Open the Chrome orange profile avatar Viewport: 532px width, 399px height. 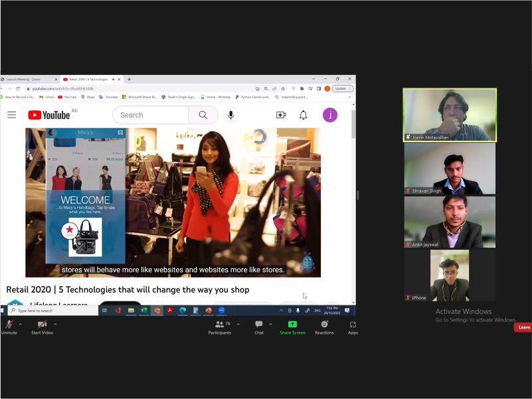coord(327,88)
